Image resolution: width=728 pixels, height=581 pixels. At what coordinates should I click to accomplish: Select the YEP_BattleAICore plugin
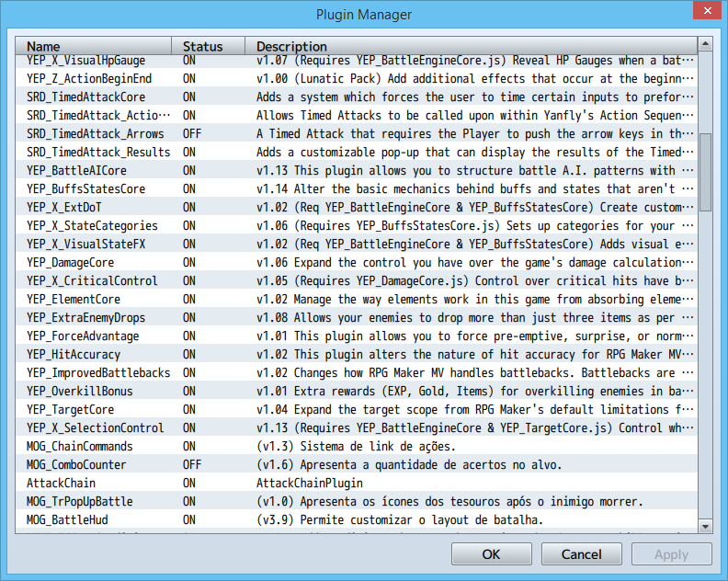(356, 170)
